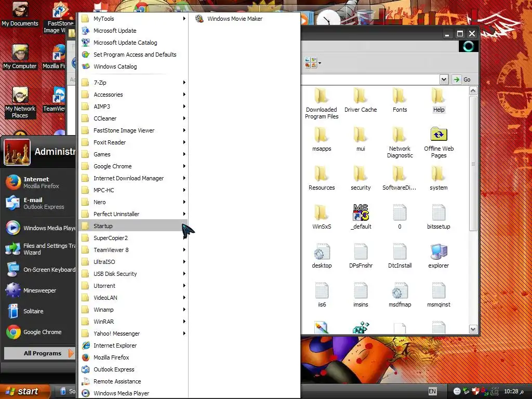Expand the Foxit Reader submenu arrow
This screenshot has width=532, height=399.
pos(184,142)
